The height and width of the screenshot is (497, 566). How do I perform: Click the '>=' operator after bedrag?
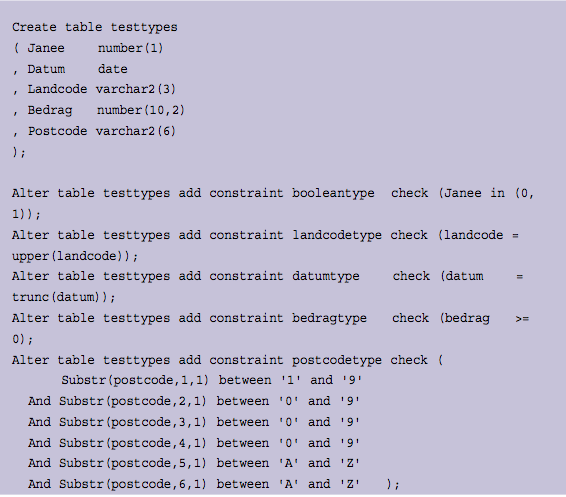click(522, 319)
